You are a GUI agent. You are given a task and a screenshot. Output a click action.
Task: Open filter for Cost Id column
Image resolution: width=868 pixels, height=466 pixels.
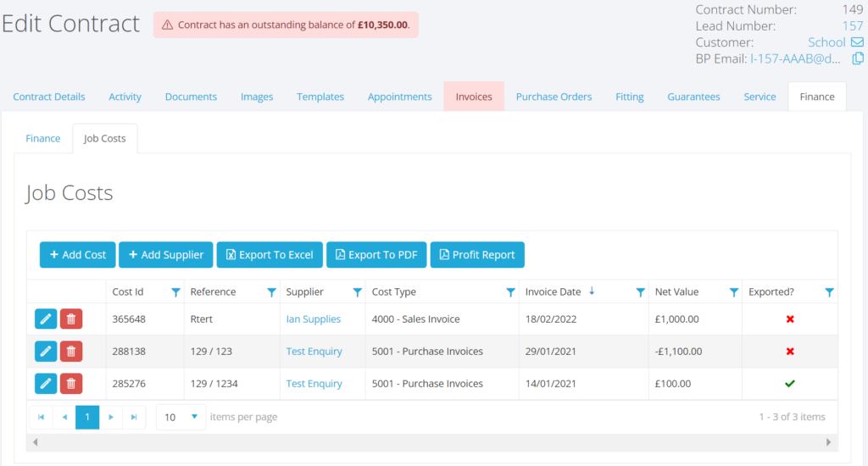click(x=175, y=292)
